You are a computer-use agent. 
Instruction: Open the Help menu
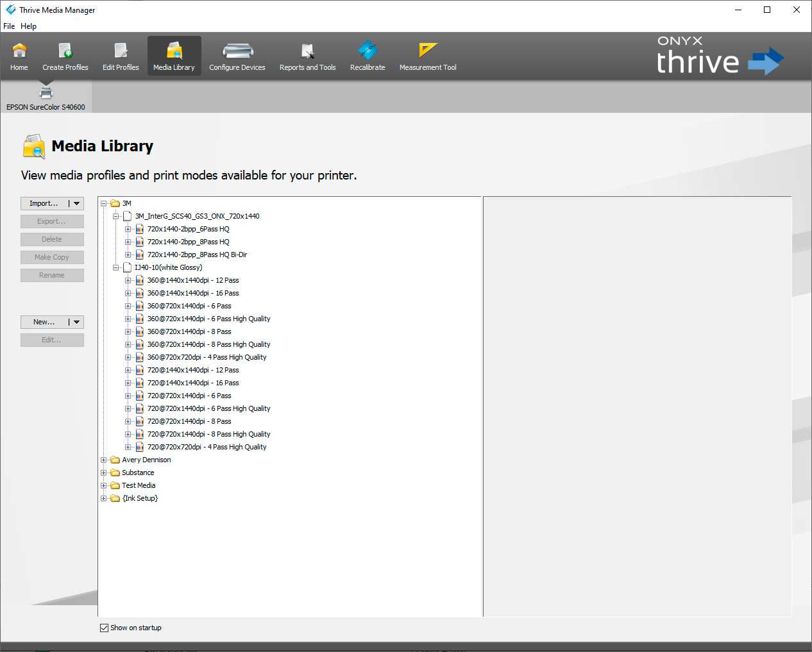(28, 26)
